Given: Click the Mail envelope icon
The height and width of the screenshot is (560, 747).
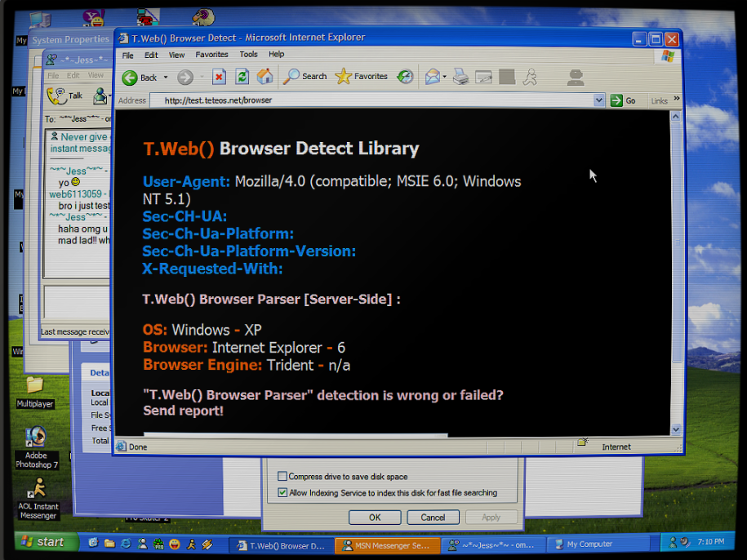Looking at the screenshot, I should (432, 76).
